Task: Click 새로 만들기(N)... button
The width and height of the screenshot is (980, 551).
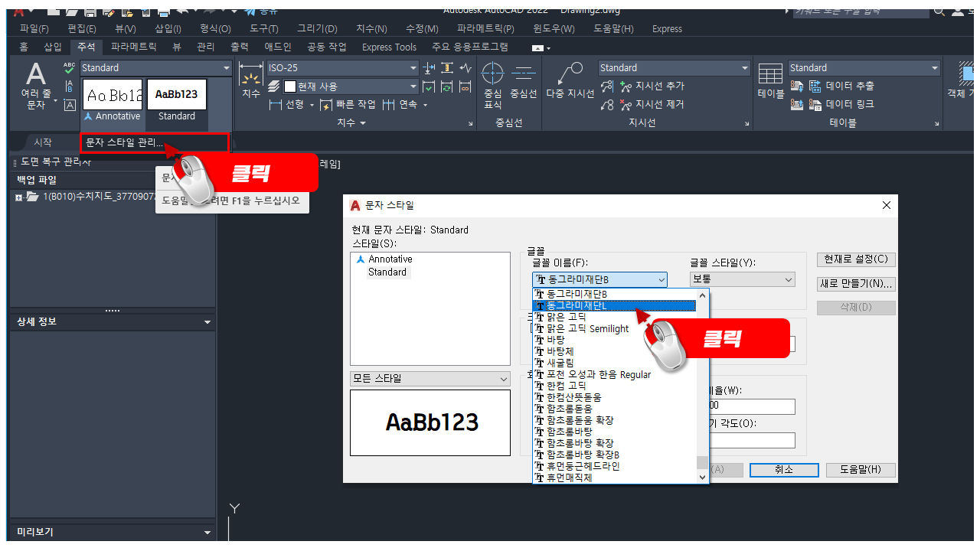Action: tap(856, 283)
